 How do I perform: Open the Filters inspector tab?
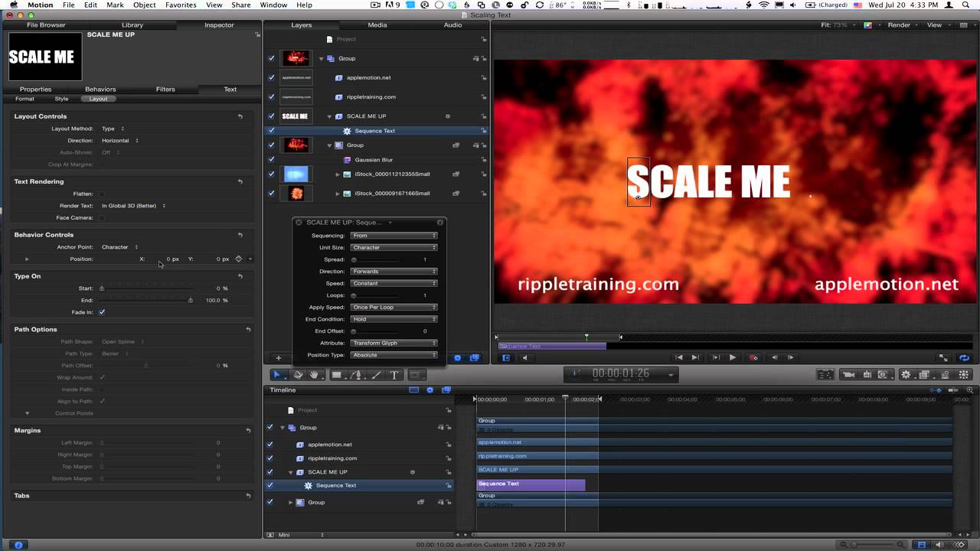tap(165, 90)
